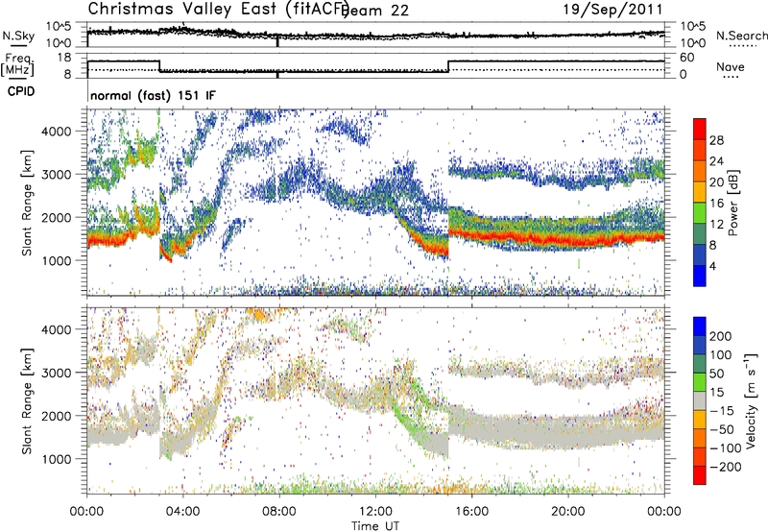Select the "N.Search" legend label
This screenshot has width=768, height=532.
741,36
